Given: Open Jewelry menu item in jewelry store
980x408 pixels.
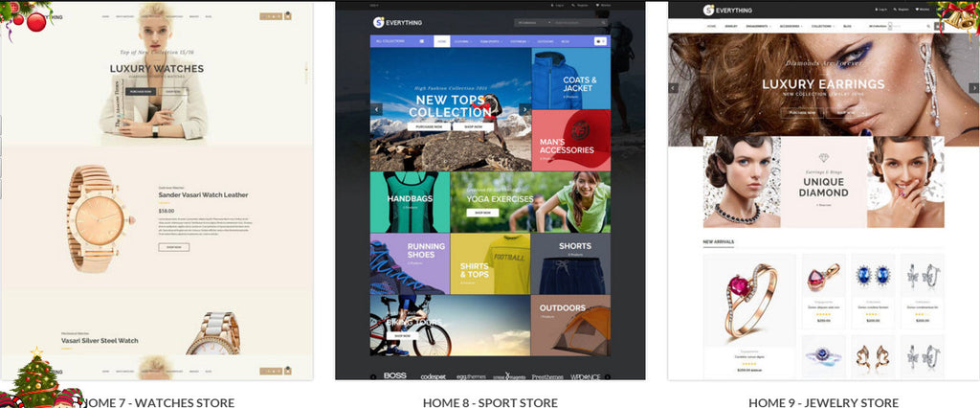Looking at the screenshot, I should 731,26.
